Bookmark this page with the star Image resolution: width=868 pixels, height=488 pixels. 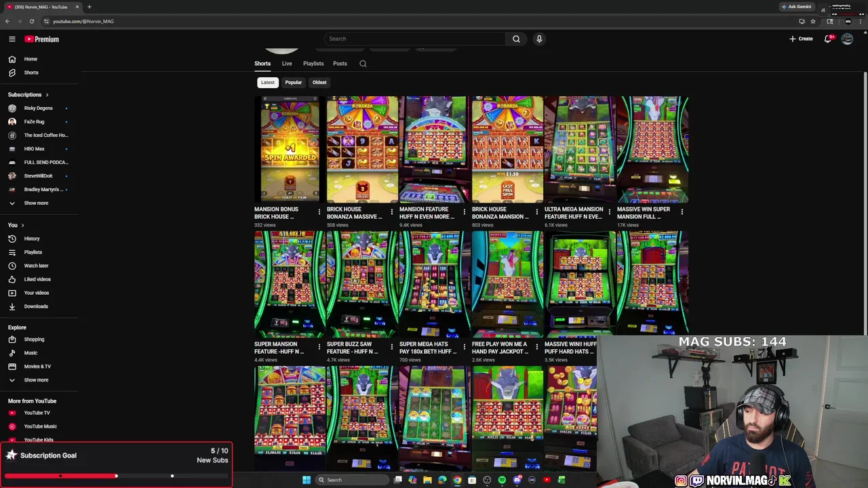point(813,21)
